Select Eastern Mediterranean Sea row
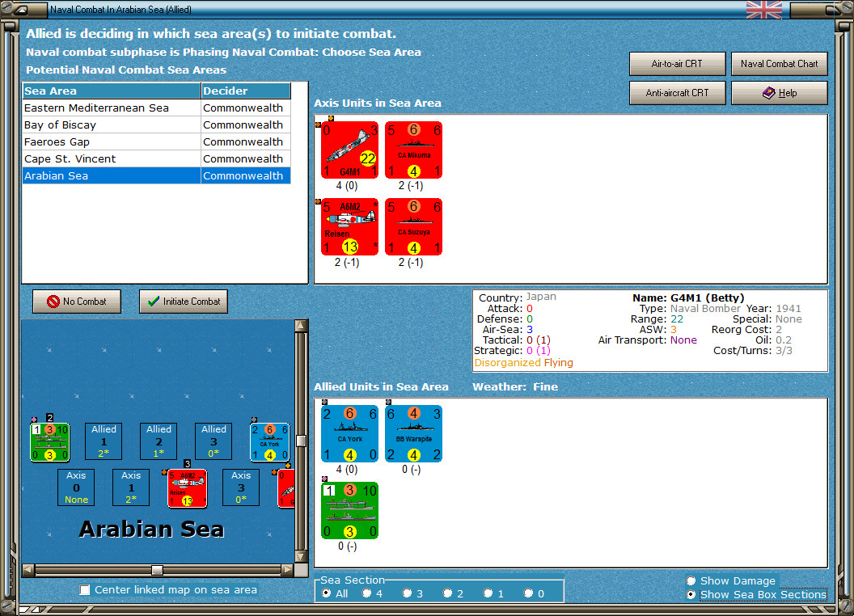Viewport: 854px width, 616px height. (x=156, y=108)
